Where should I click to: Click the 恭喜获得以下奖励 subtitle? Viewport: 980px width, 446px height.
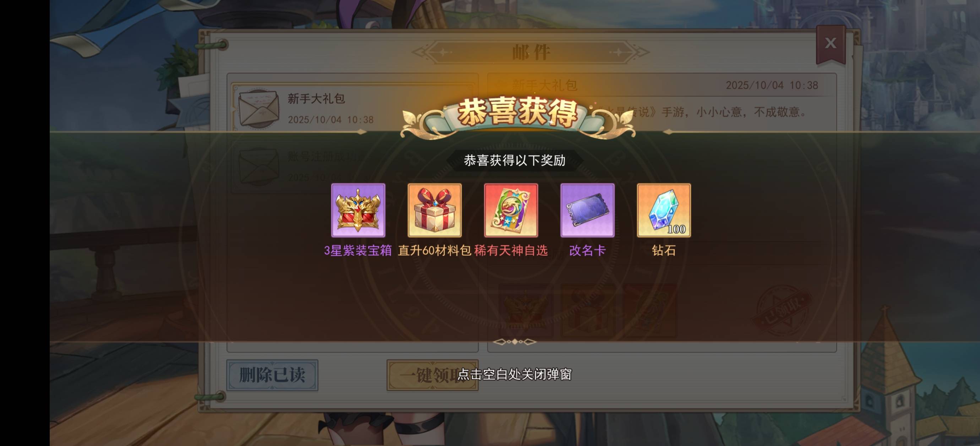514,160
